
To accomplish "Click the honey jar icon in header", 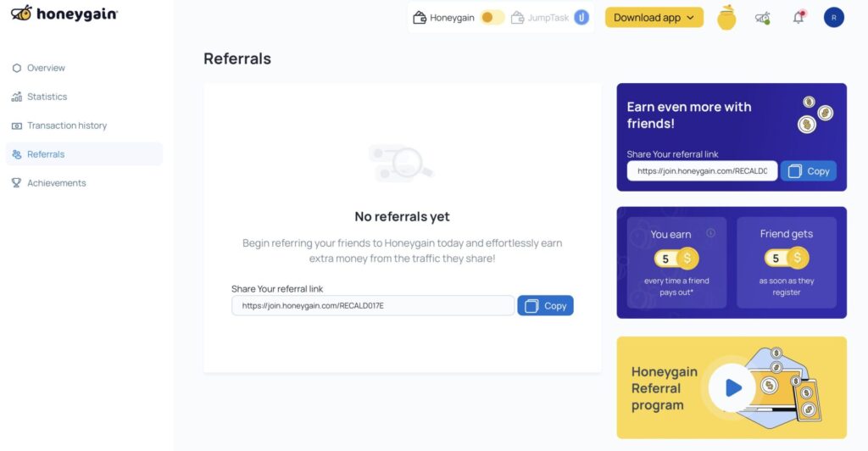I will (726, 17).
